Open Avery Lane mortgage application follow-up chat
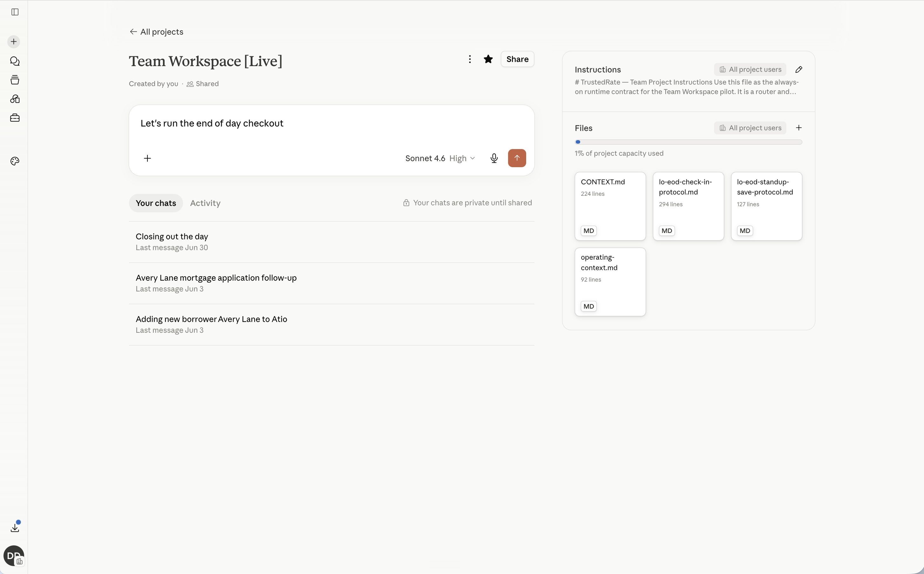 [332, 283]
